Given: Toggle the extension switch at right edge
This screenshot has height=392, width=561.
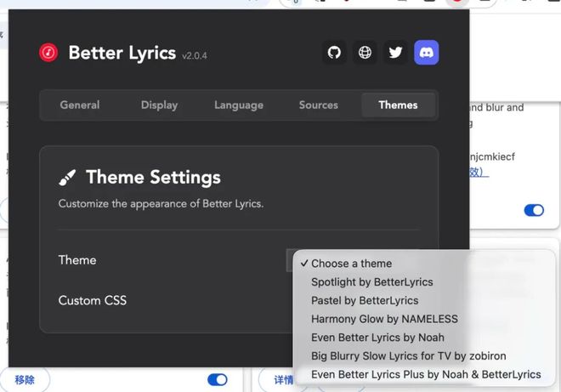Looking at the screenshot, I should click(x=534, y=210).
